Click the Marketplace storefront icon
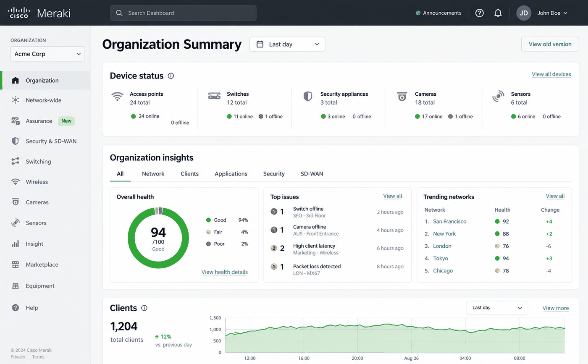The height and width of the screenshot is (364, 588). point(16,264)
